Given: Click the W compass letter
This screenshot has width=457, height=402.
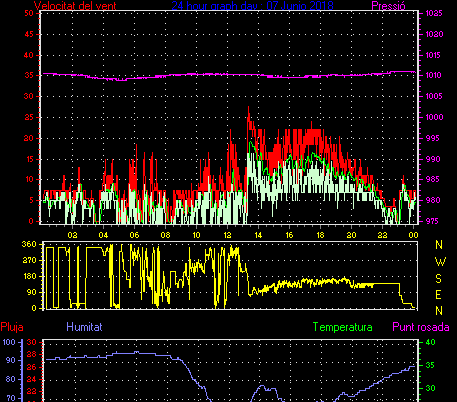Looking at the screenshot, I should [440, 262].
